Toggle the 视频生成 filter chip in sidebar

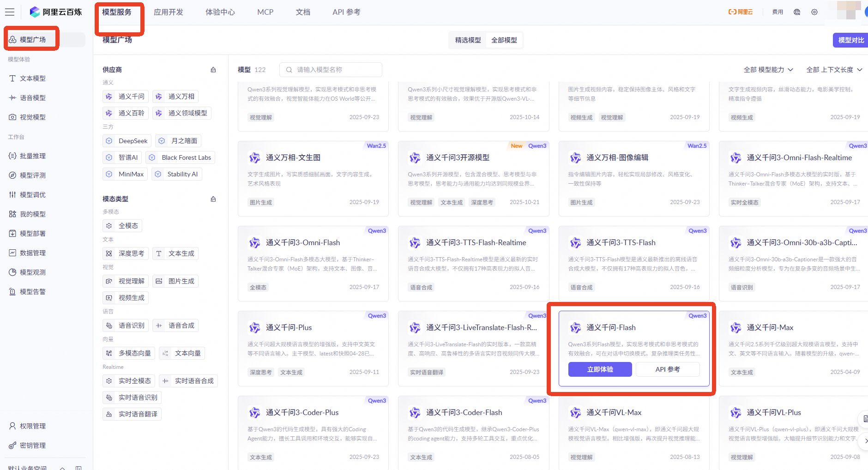pyautogui.click(x=126, y=298)
